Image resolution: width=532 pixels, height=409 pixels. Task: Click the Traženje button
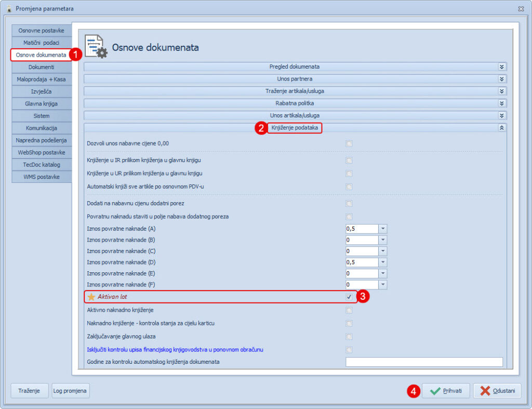[30, 391]
